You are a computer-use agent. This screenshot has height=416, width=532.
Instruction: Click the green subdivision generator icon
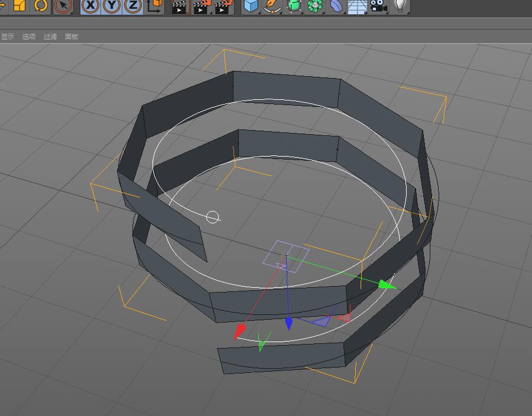pyautogui.click(x=294, y=6)
